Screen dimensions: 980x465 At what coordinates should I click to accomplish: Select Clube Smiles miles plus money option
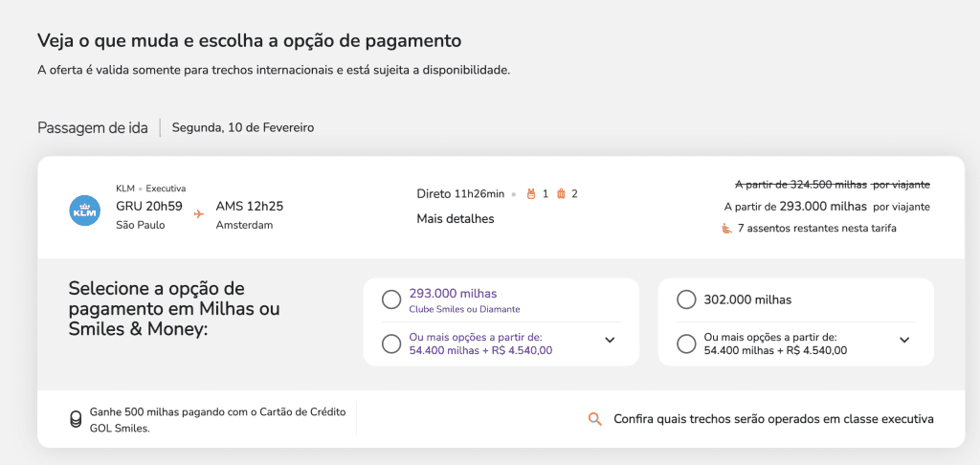[391, 343]
